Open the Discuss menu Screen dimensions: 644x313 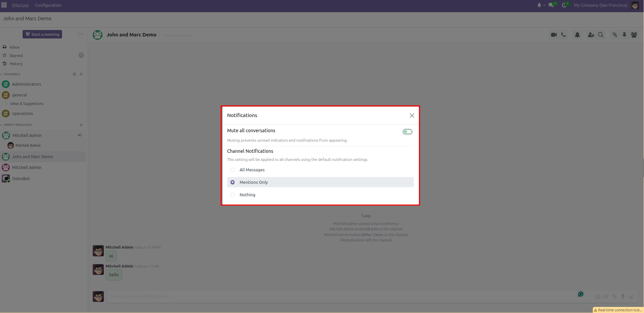(20, 5)
